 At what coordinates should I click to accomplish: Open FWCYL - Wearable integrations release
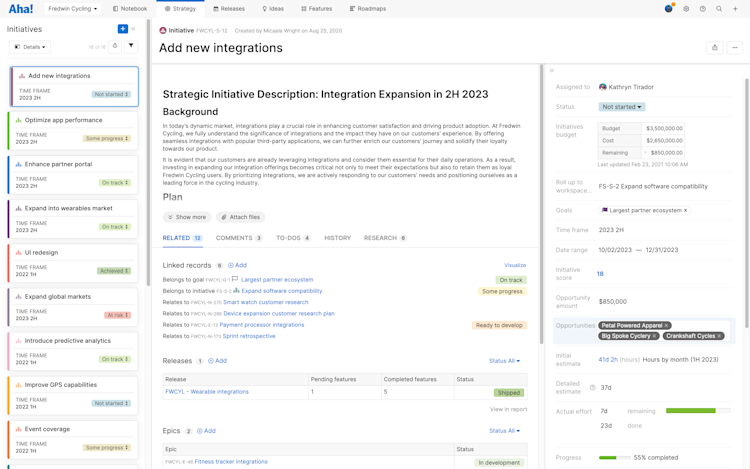pos(207,392)
